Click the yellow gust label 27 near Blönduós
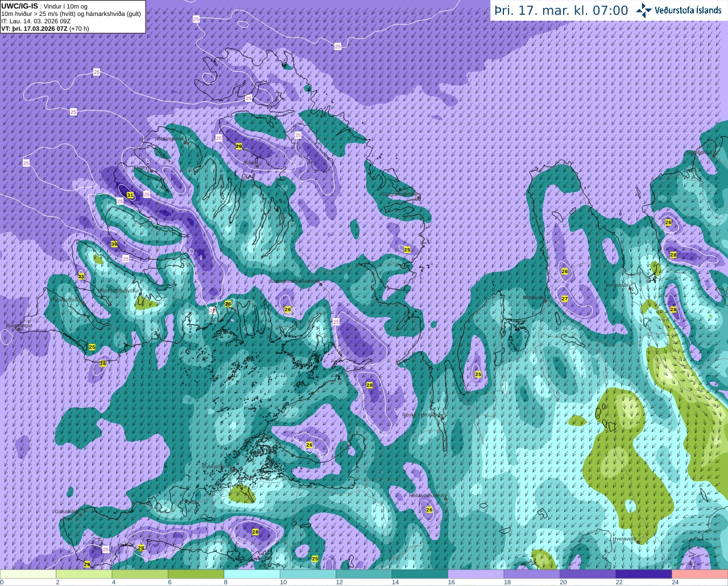 [565, 299]
